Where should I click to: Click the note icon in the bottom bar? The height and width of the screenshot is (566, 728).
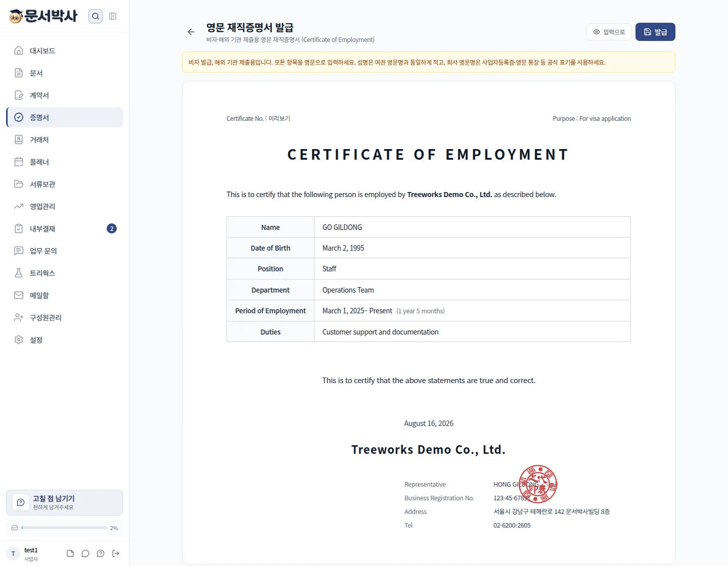coord(70,553)
